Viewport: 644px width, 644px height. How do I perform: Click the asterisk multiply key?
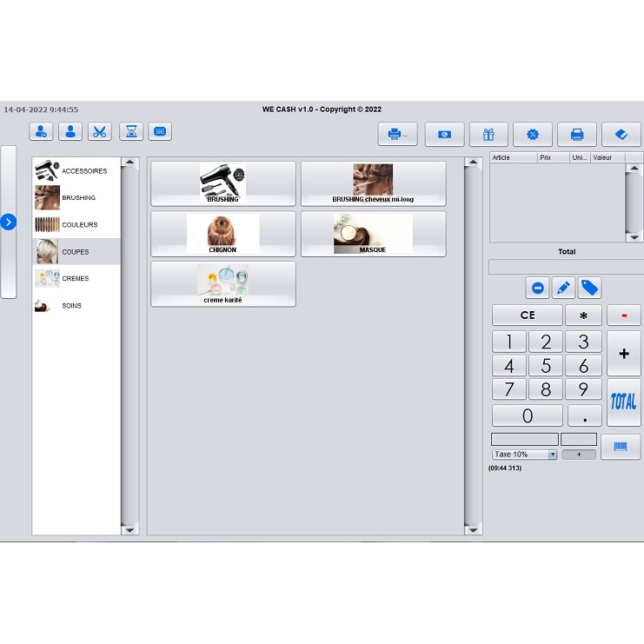coord(583,315)
